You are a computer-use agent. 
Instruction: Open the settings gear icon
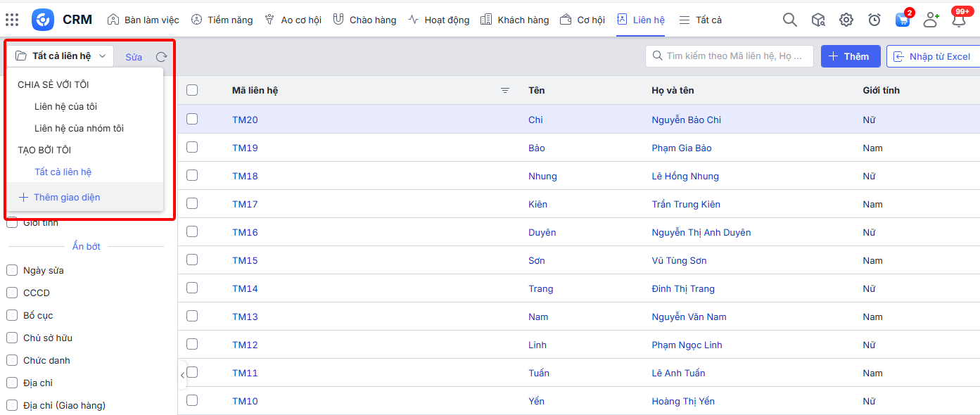(x=846, y=20)
